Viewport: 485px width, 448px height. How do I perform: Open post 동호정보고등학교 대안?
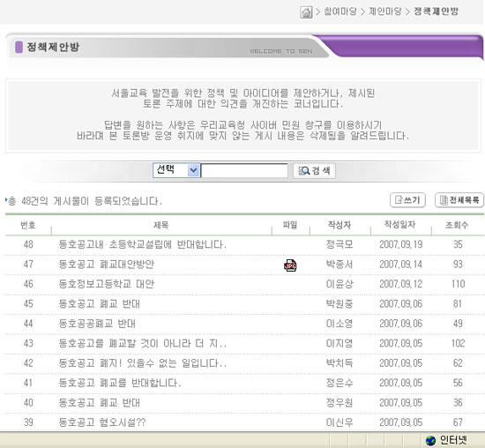106,284
